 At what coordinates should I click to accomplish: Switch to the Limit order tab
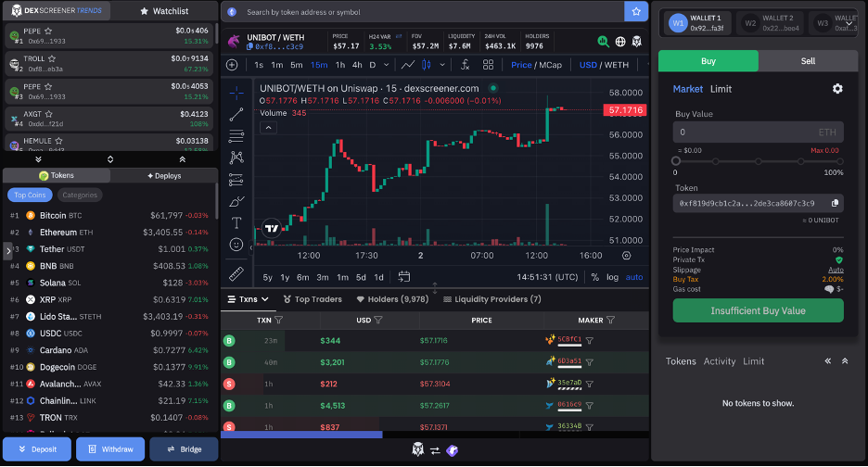pyautogui.click(x=721, y=89)
